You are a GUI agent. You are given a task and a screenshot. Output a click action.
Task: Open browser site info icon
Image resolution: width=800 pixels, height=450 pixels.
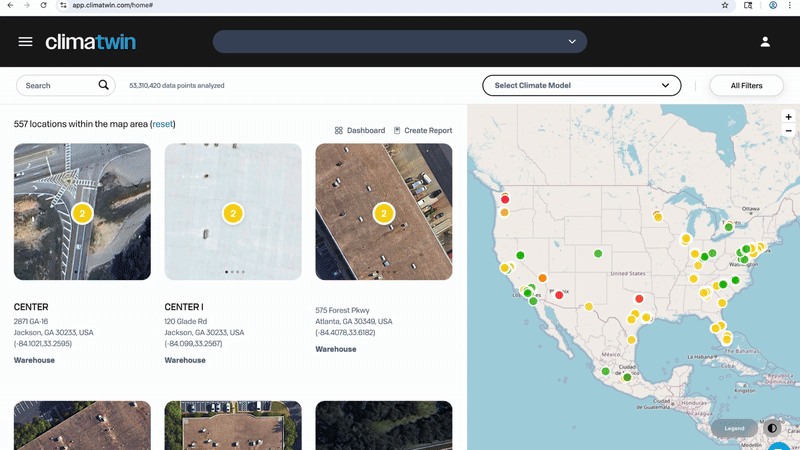pyautogui.click(x=63, y=5)
